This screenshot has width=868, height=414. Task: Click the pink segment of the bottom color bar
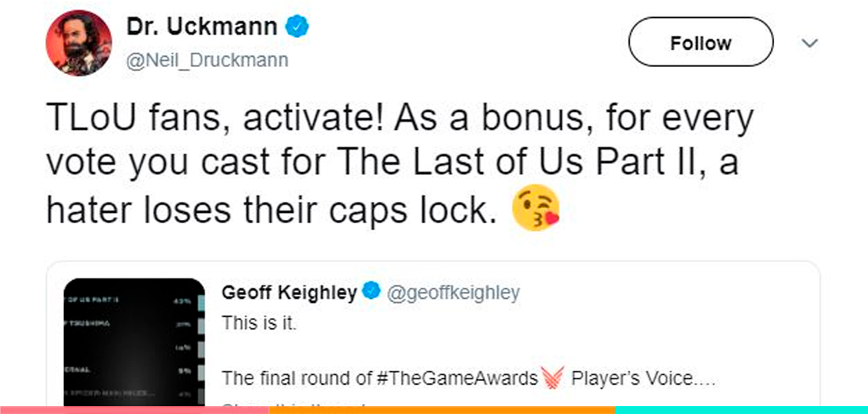pyautogui.click(x=134, y=410)
